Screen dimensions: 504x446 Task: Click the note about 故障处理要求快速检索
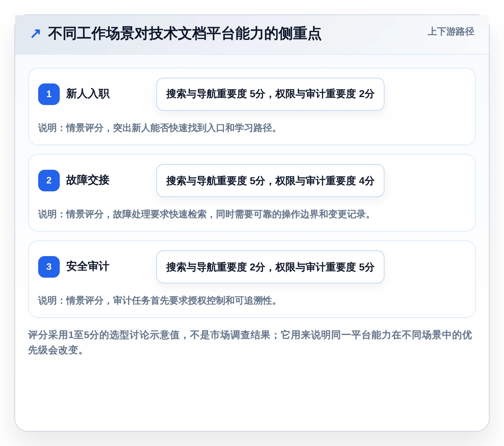[x=205, y=214]
